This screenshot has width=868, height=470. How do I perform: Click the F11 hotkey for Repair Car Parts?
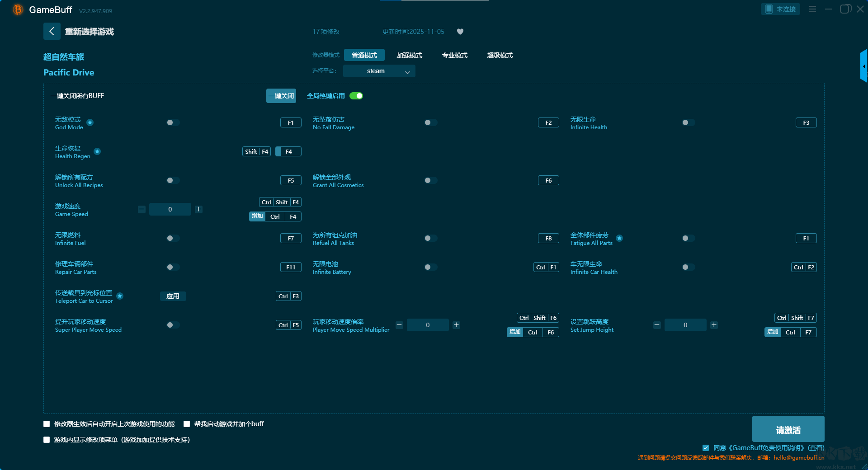[291, 267]
